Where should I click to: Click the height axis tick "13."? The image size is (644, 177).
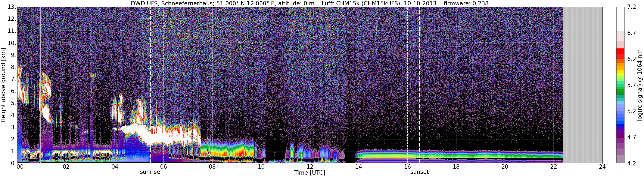pyautogui.click(x=12, y=7)
